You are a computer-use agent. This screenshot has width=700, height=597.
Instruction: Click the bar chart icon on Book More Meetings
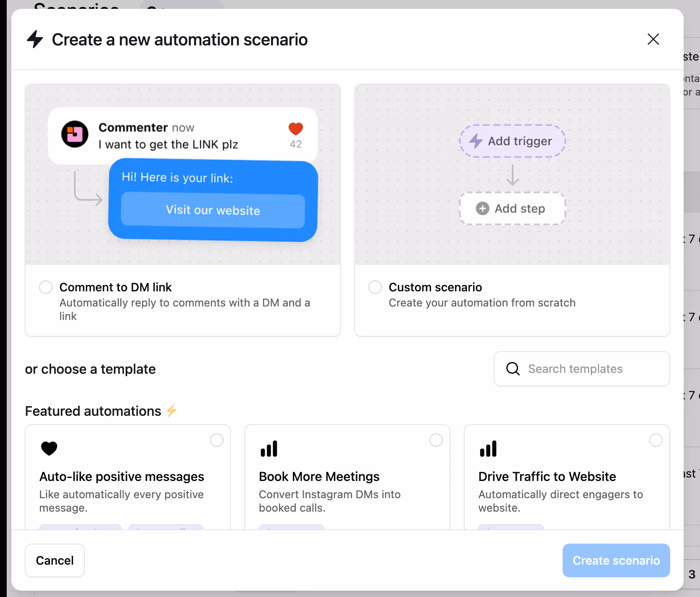click(x=269, y=448)
